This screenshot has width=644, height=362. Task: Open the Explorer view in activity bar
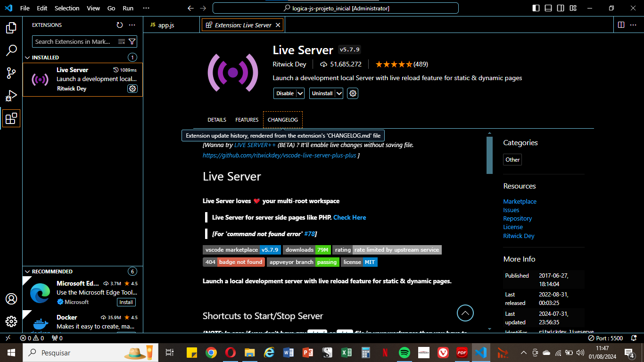[x=11, y=28]
